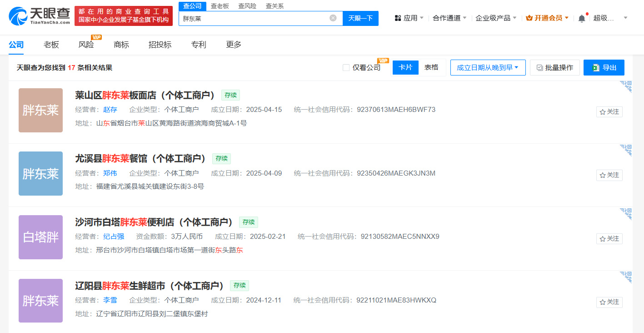Select the 查老板 search tab

220,6
